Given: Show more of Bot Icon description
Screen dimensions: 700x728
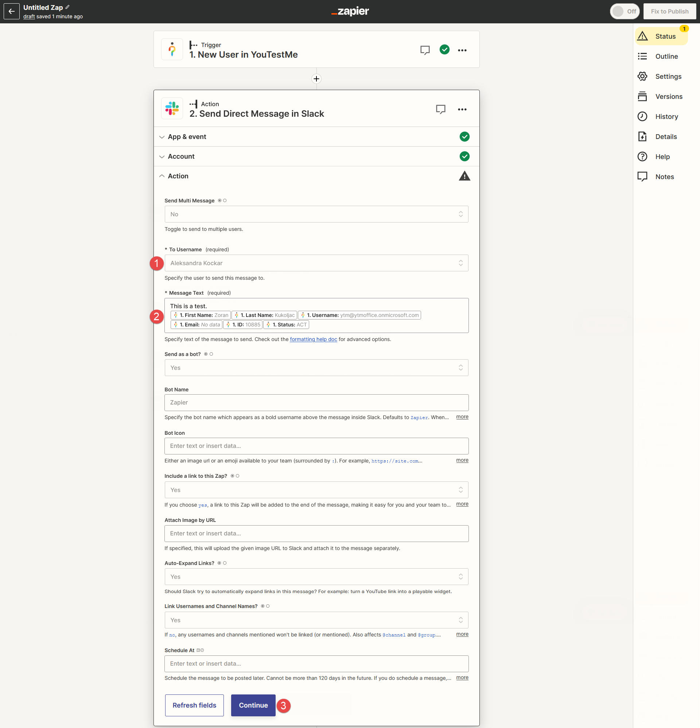Looking at the screenshot, I should click(462, 460).
